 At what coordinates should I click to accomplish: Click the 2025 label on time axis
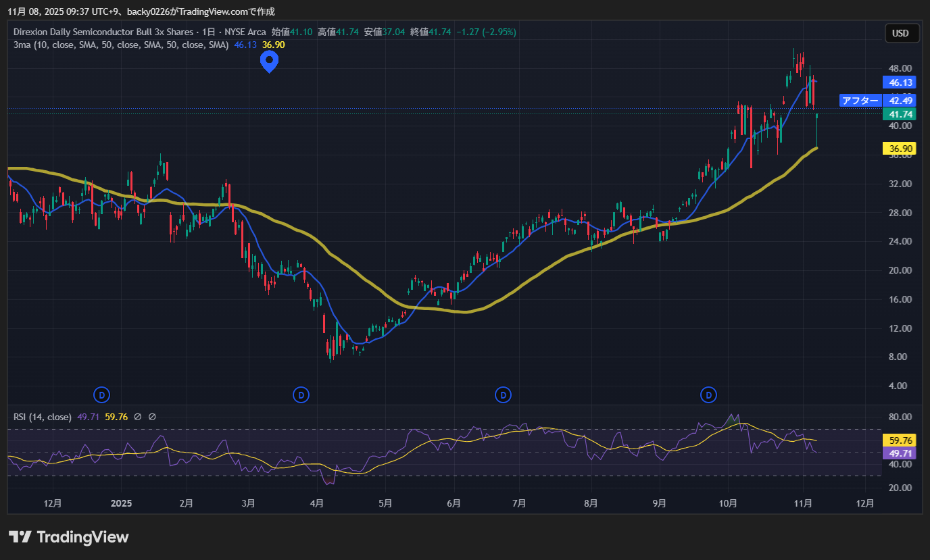click(x=121, y=503)
